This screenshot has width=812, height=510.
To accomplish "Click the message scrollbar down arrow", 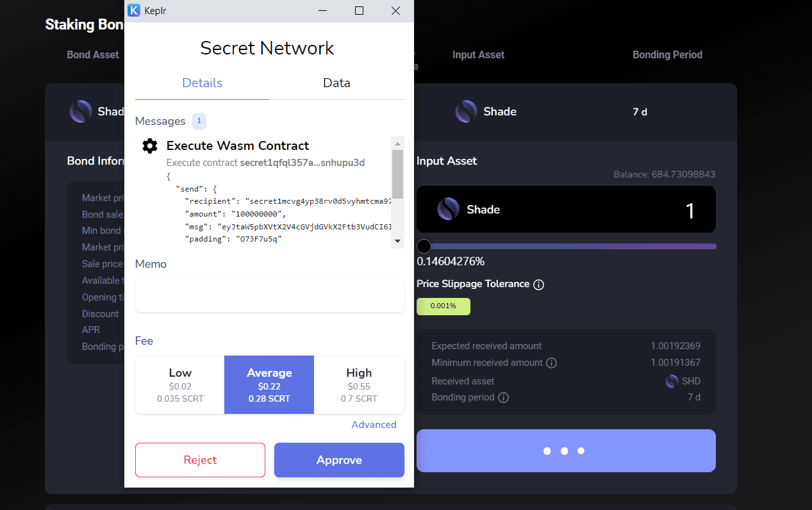I will click(397, 242).
